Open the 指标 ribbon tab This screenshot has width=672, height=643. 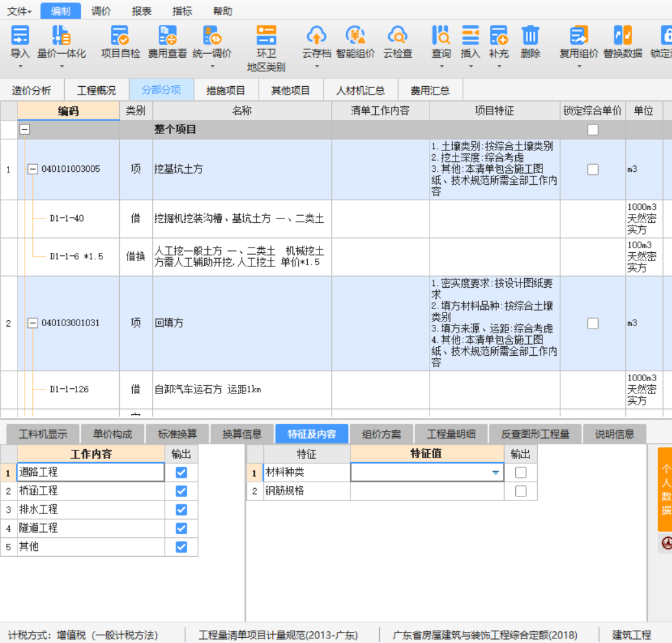[x=181, y=11]
